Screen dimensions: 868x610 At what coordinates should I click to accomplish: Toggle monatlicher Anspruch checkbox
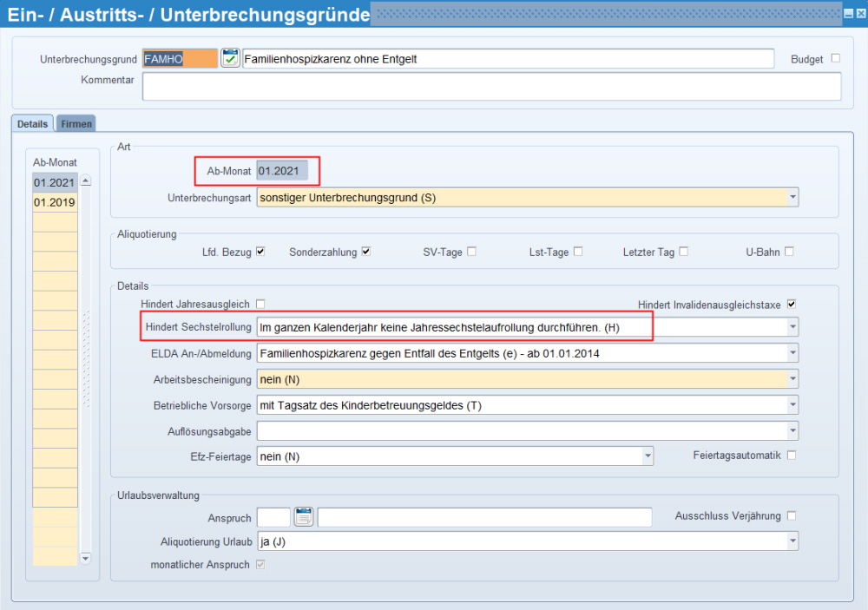pos(260,565)
